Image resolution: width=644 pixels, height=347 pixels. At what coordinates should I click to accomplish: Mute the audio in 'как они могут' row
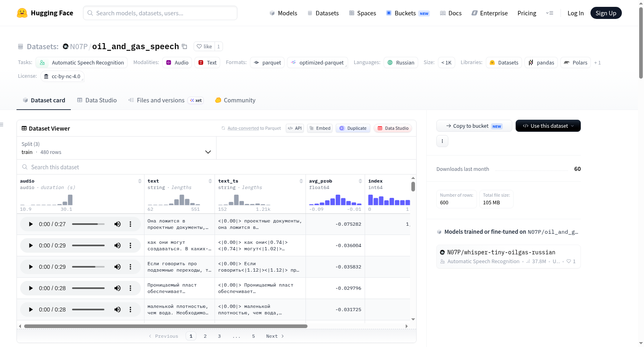(x=118, y=245)
